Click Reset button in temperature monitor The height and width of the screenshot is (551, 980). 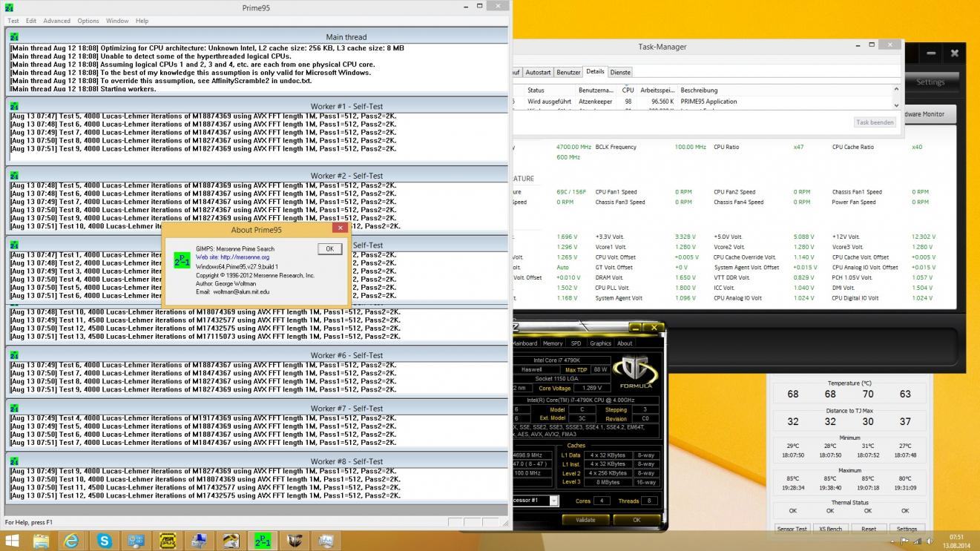(x=869, y=529)
